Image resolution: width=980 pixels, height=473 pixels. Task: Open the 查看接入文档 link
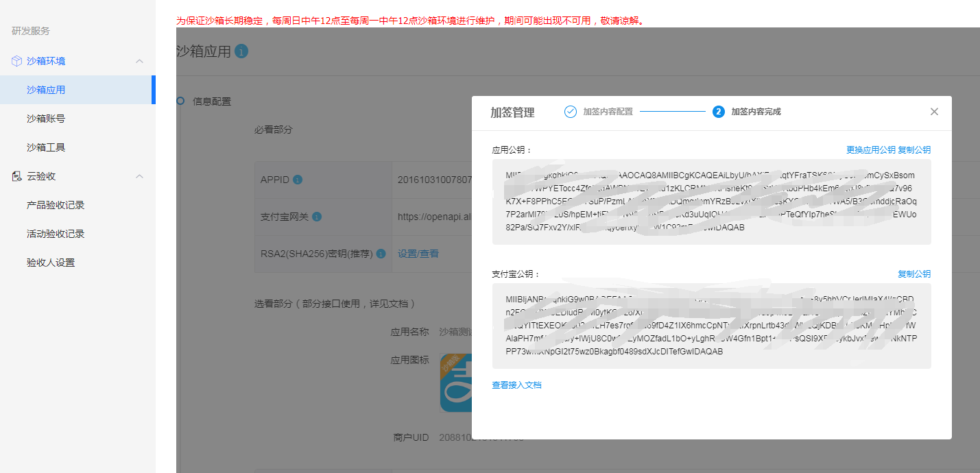[x=516, y=385]
